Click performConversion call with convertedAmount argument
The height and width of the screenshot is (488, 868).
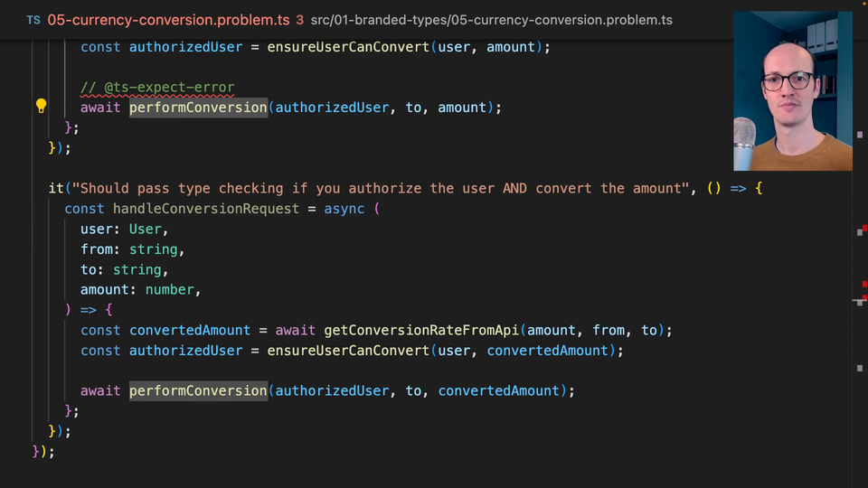coord(198,390)
